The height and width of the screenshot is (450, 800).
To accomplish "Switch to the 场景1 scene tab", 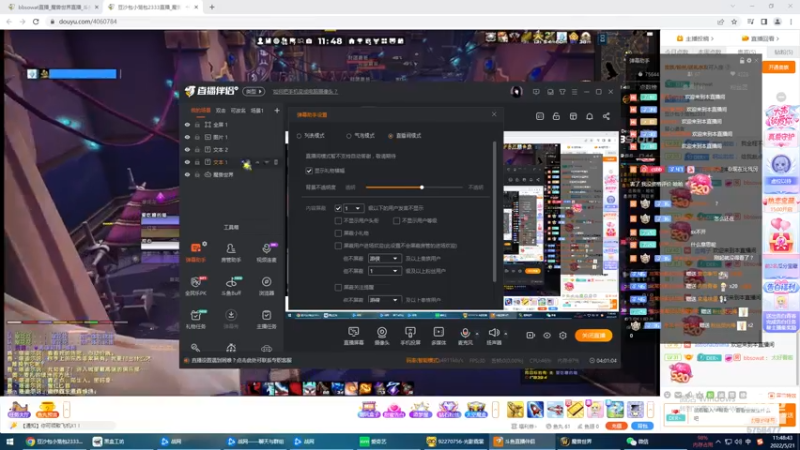I will pos(257,110).
